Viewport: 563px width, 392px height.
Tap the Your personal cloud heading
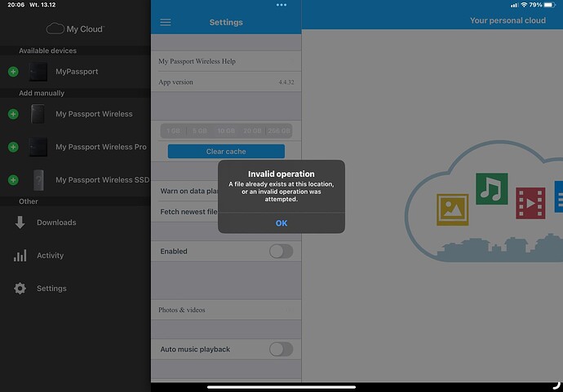[508, 20]
